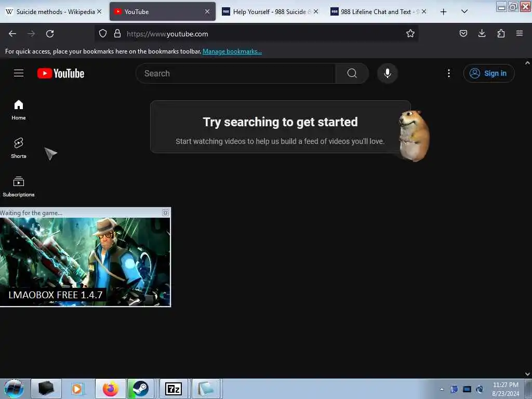Show site security padlock info
532x399 pixels.
tap(117, 34)
